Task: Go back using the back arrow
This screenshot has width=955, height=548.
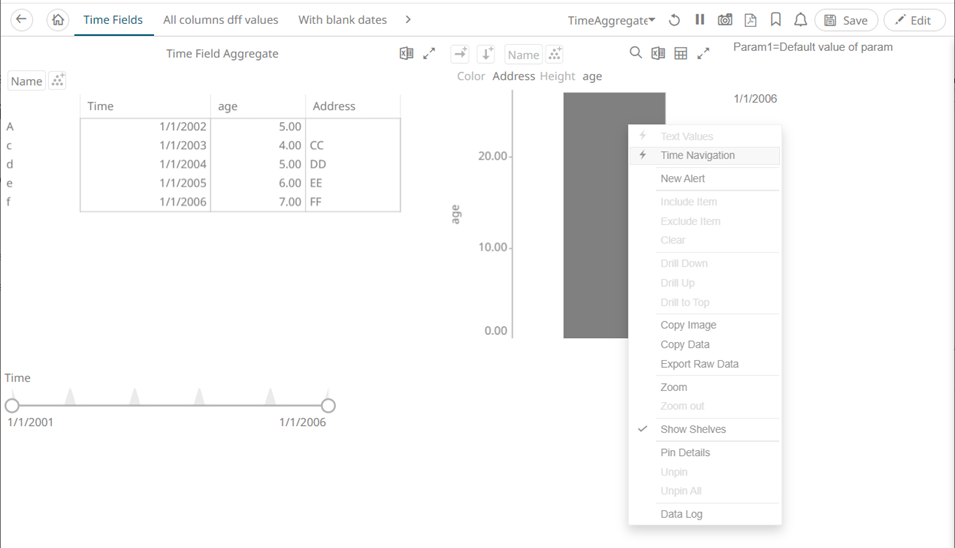Action: point(21,19)
